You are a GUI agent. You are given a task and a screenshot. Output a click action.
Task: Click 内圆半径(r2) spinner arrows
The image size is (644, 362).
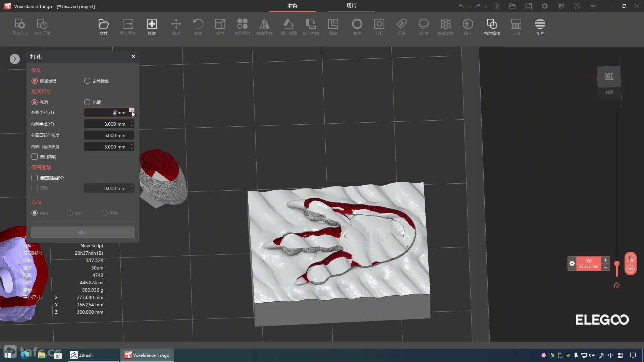pyautogui.click(x=132, y=124)
